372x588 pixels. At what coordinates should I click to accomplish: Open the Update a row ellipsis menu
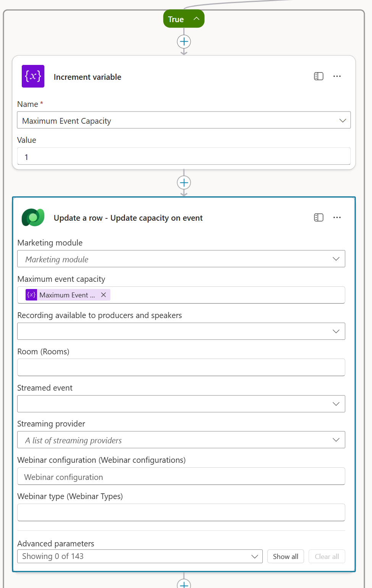point(337,218)
